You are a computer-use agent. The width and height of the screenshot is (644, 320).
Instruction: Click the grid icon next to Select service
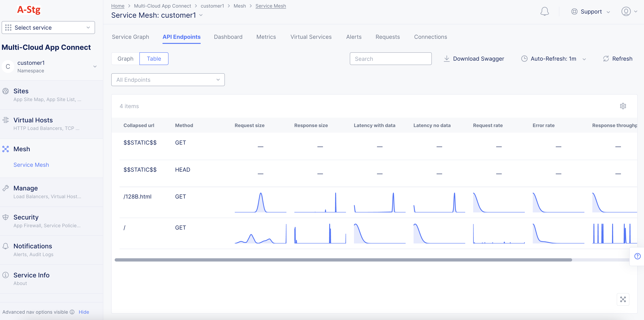pos(8,27)
